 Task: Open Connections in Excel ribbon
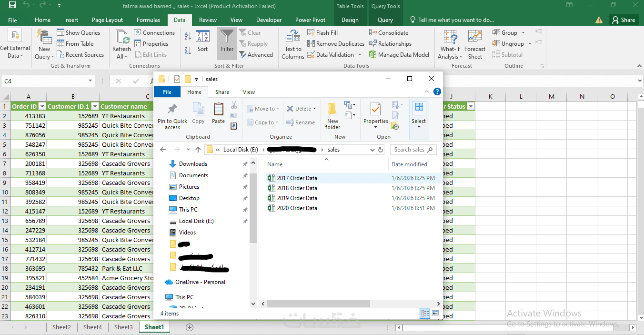(154, 33)
